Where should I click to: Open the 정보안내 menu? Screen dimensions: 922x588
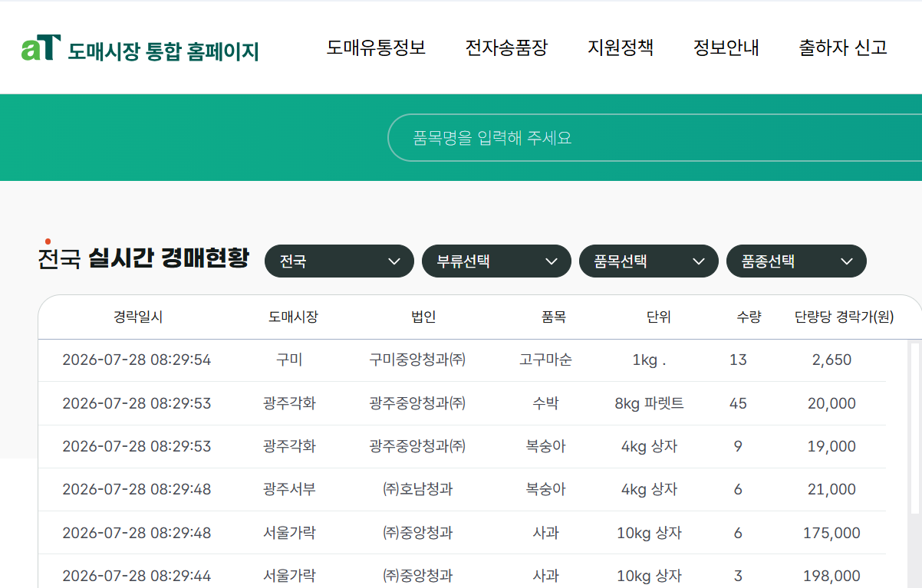click(x=726, y=48)
